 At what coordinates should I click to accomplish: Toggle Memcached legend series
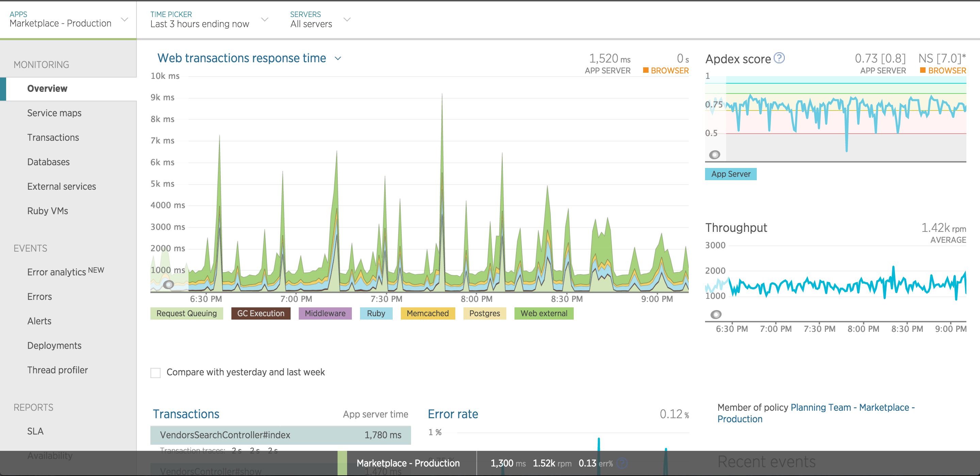click(428, 313)
